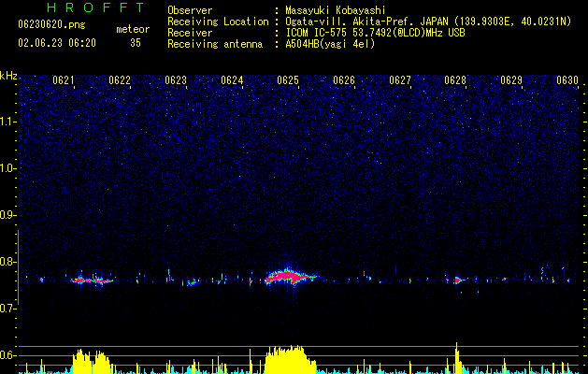588x374 pixels.
Task: Click the large pink meteor echo below 0625
Action: [x=290, y=278]
